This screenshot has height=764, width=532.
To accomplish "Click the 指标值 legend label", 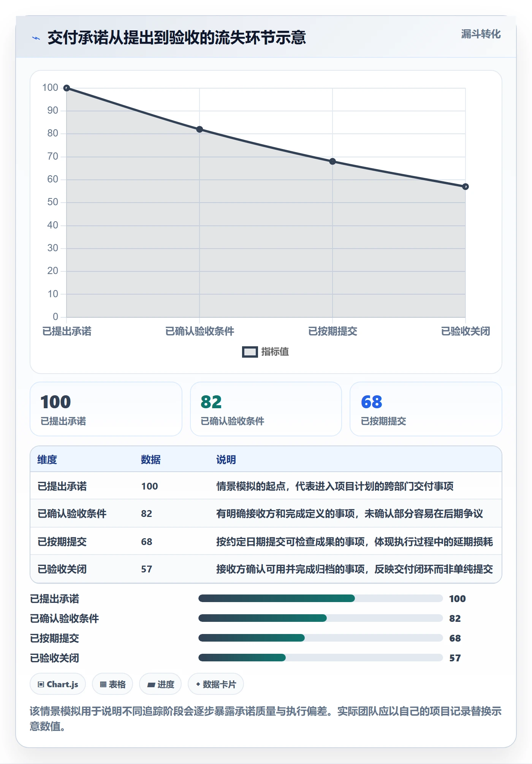I will click(x=275, y=352).
